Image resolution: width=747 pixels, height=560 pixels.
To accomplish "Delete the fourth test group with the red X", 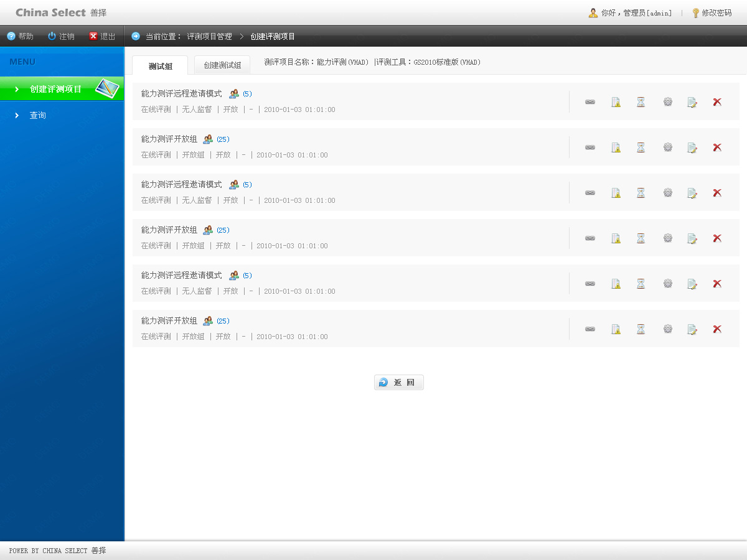I will [x=717, y=238].
